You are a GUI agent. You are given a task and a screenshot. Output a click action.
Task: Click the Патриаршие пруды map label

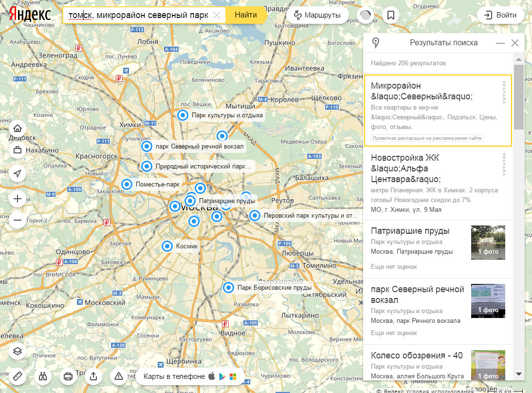(227, 201)
